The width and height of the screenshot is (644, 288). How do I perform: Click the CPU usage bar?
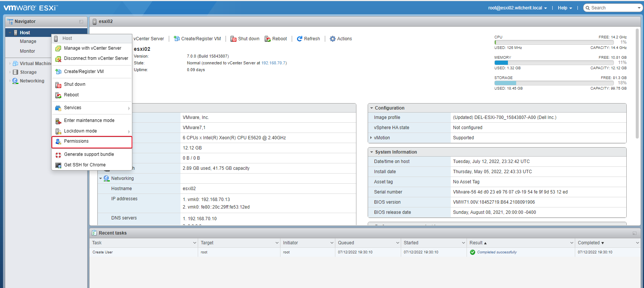tap(554, 43)
